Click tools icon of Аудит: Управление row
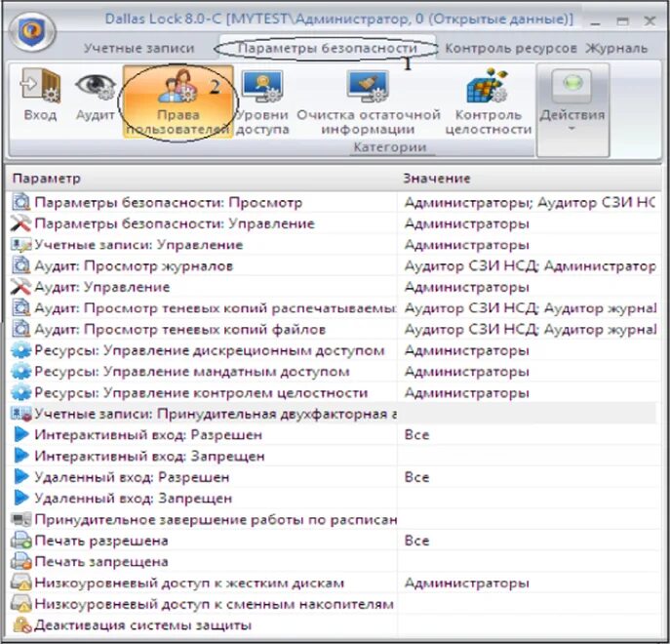The height and width of the screenshot is (644, 670). point(20,287)
